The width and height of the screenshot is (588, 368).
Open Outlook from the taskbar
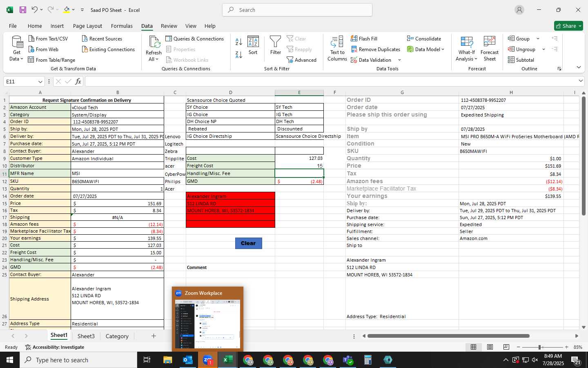tap(188, 360)
